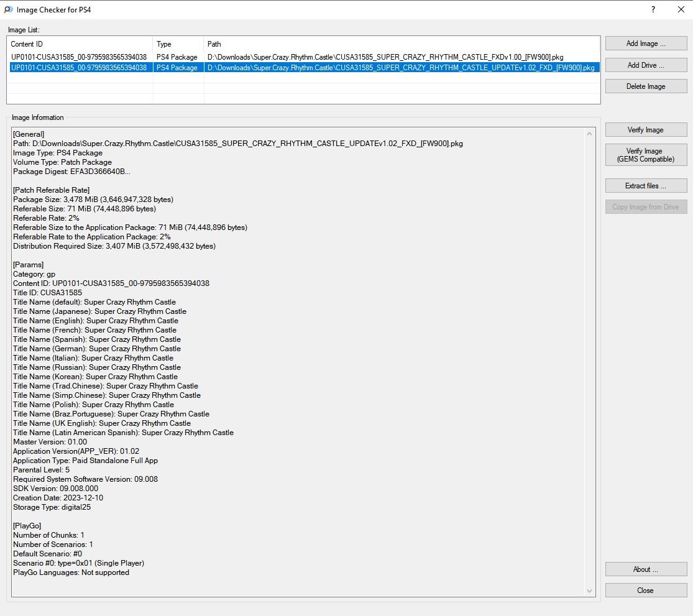The width and height of the screenshot is (693, 616).
Task: Click the SDK Version: 09.008.000 line
Action: pos(56,489)
